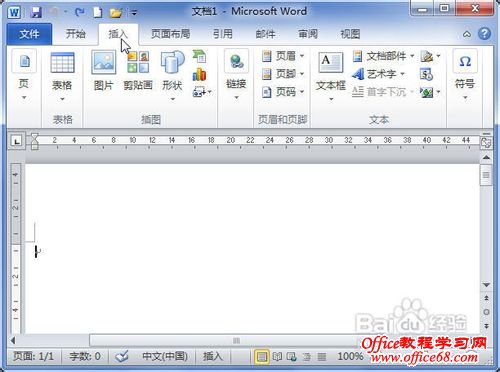Open the 页码 (Page Number) dropdown

(x=283, y=91)
